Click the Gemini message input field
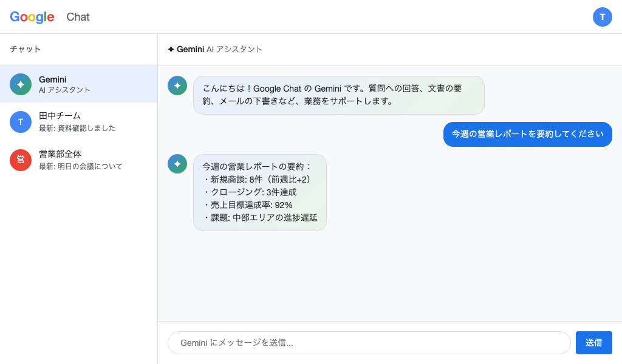 point(369,343)
